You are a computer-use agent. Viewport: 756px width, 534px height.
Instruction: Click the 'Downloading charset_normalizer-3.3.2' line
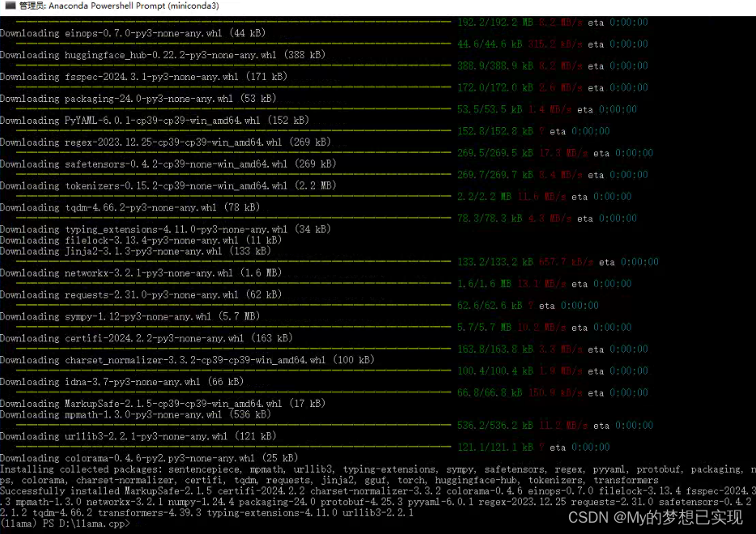[187, 360]
